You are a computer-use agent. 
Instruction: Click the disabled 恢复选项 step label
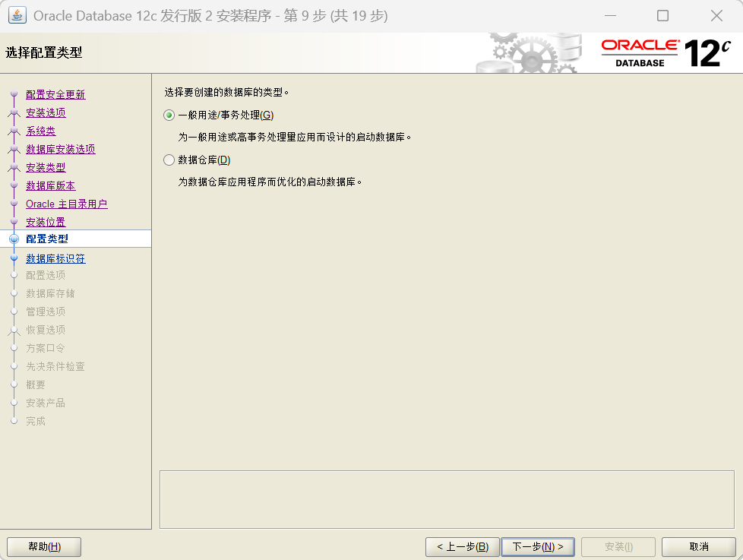[46, 330]
